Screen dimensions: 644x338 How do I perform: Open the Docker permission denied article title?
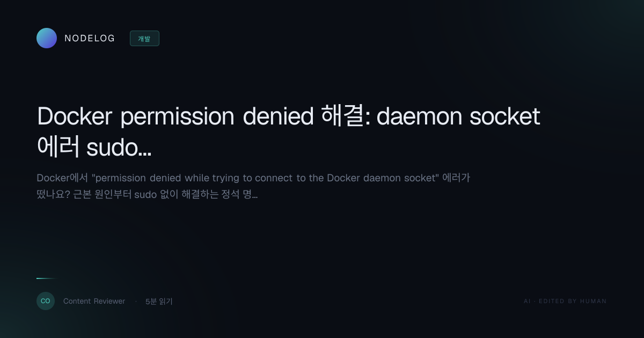[289, 132]
